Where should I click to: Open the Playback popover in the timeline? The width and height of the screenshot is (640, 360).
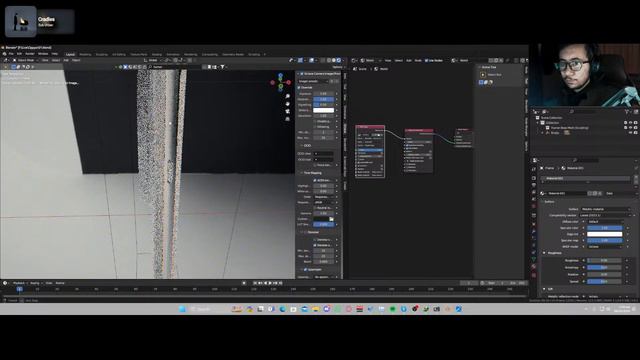coord(19,283)
